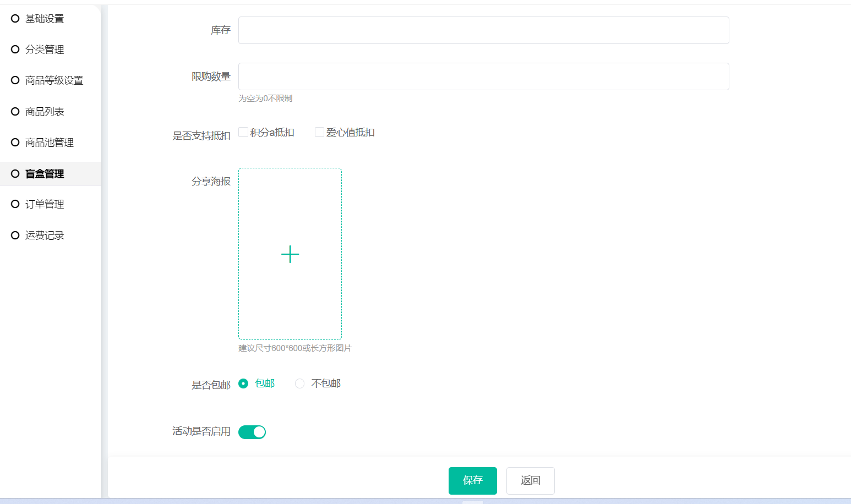Turn off the 活动是否启用 switch
The image size is (851, 504).
pyautogui.click(x=252, y=432)
